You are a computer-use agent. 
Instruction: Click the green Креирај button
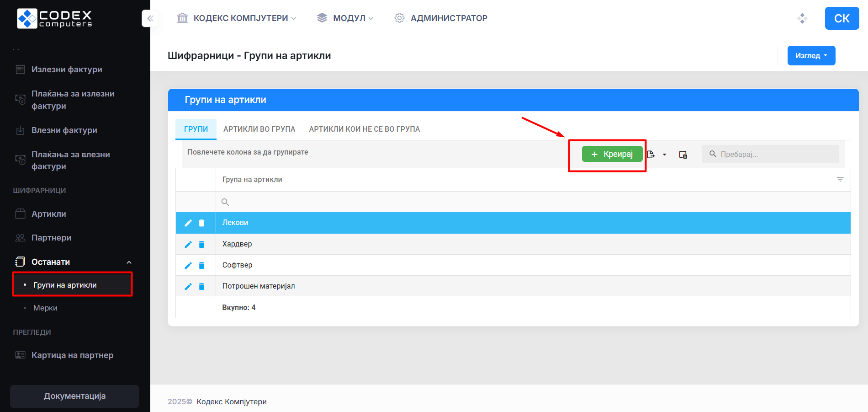612,154
